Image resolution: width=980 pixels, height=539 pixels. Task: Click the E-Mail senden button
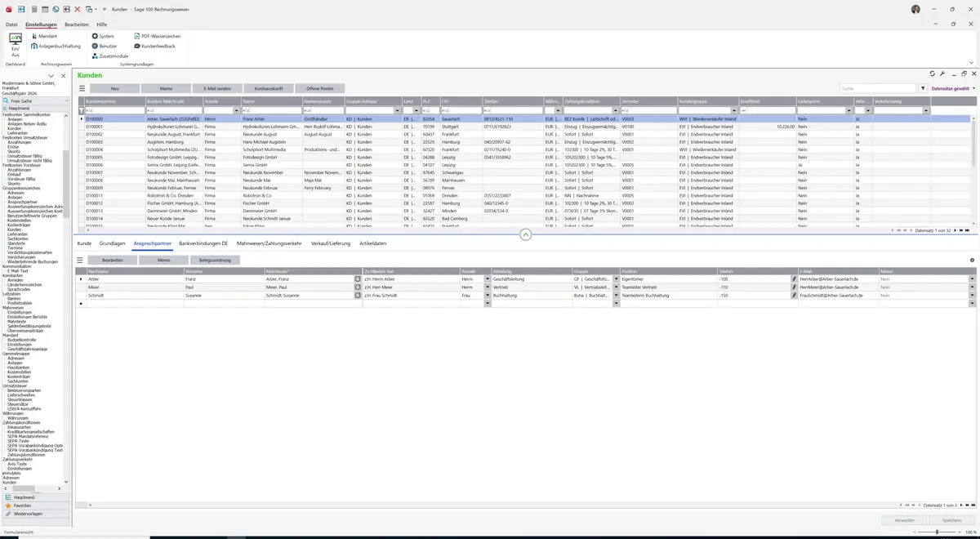pyautogui.click(x=217, y=88)
